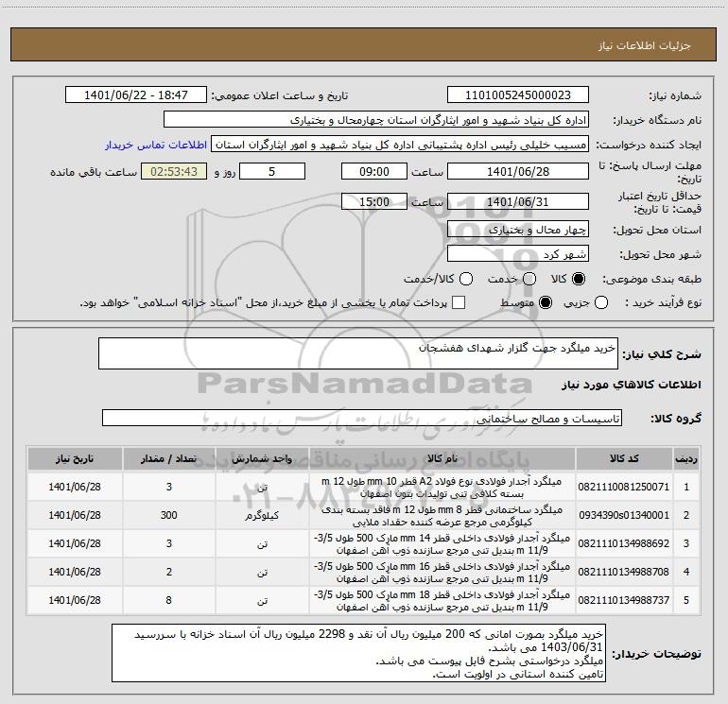The height and width of the screenshot is (704, 728).
Task: Click the remaining days field showing 5
Action: tap(272, 171)
